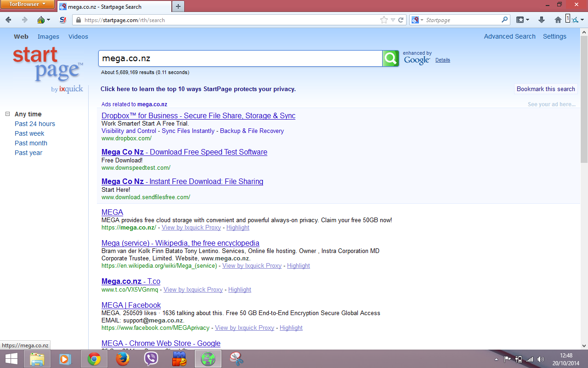588x368 pixels.
Task: Open the MEGA search result
Action: [112, 213]
